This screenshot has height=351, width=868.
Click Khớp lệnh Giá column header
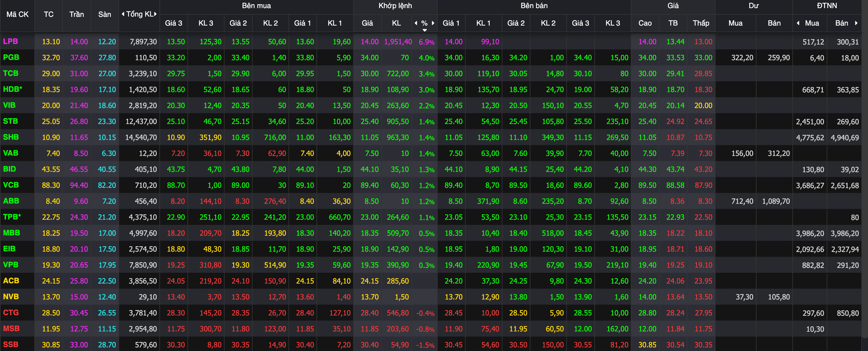367,23
